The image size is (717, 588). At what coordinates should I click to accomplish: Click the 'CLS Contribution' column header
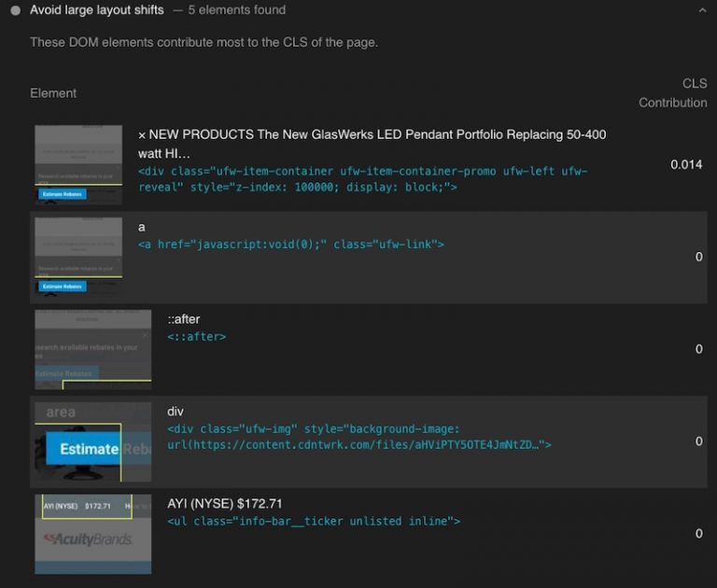(673, 93)
